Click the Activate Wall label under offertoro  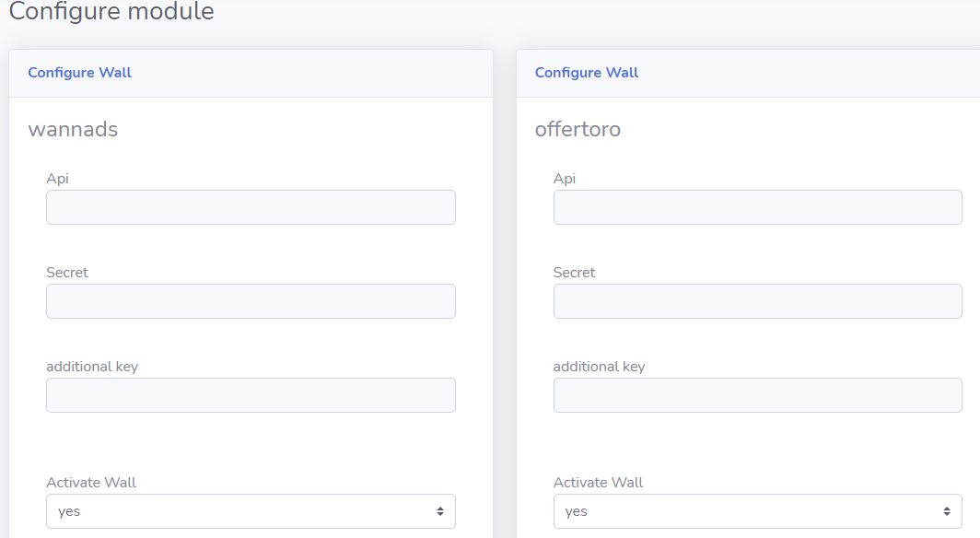[x=598, y=483]
